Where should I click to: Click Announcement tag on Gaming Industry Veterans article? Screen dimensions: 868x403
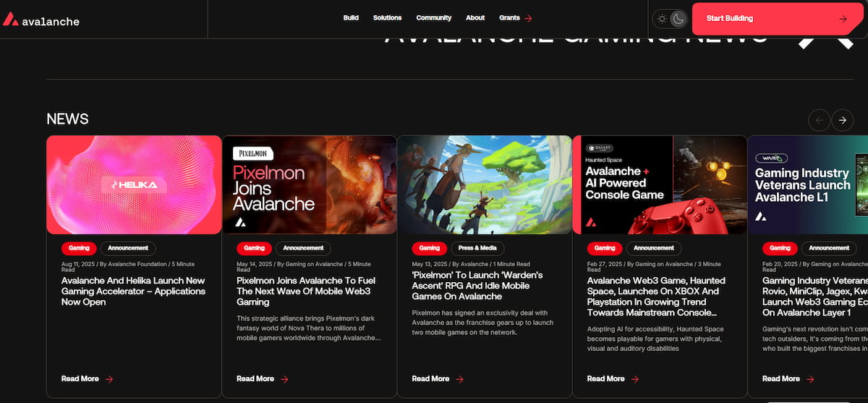tap(829, 248)
